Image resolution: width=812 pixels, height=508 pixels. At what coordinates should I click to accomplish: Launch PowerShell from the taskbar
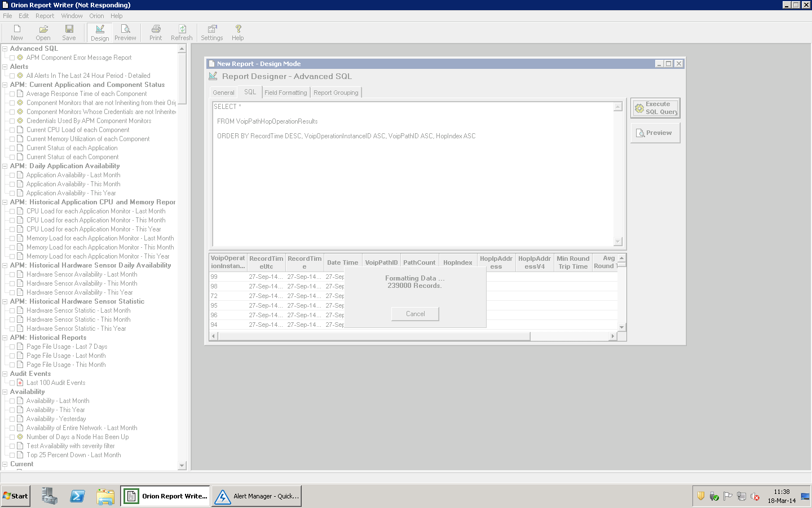[77, 496]
